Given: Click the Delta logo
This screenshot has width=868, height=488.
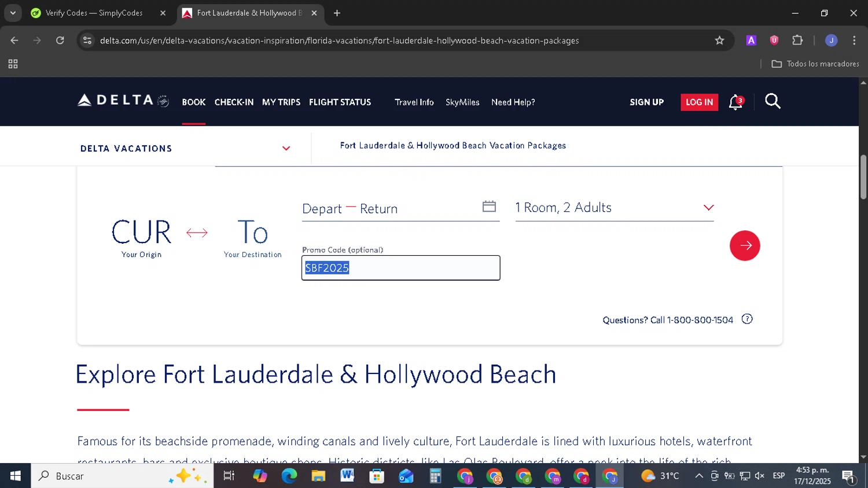Looking at the screenshot, I should pos(123,101).
